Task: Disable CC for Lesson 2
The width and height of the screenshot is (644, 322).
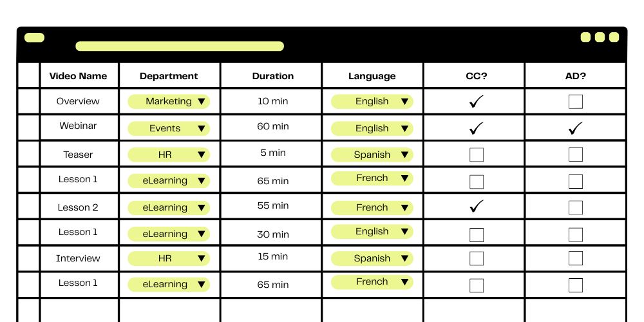Action: click(x=476, y=207)
